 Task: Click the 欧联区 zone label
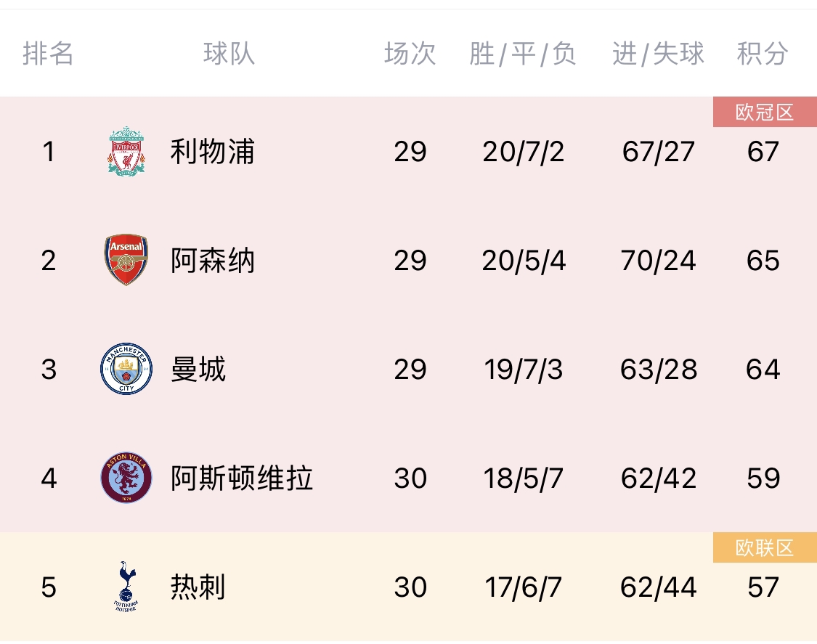(765, 548)
